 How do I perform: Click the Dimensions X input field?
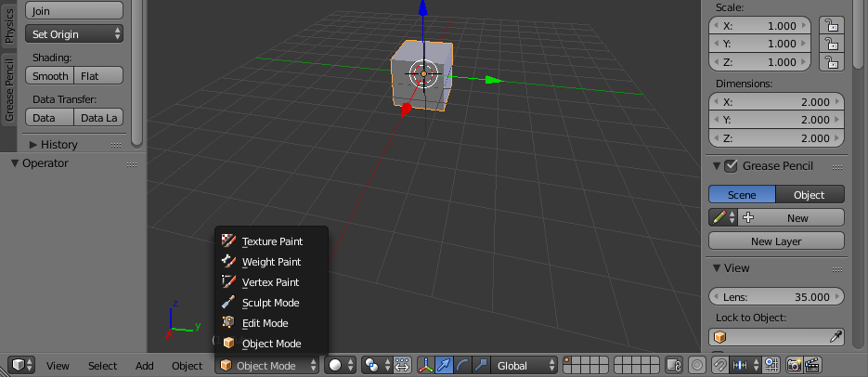click(776, 102)
